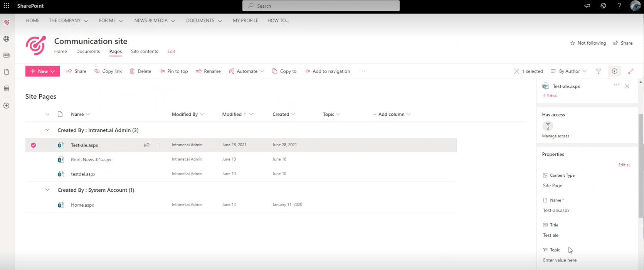This screenshot has width=644, height=270.
Task: Click the Topic enter value field
Action: [560, 260]
